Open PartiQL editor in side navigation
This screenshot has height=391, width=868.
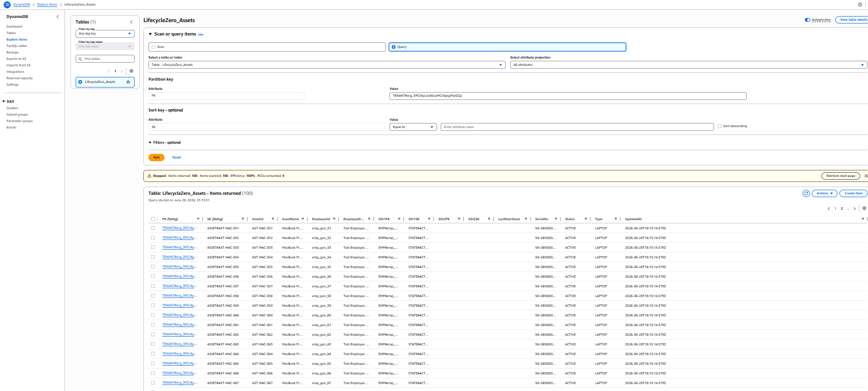tap(17, 46)
